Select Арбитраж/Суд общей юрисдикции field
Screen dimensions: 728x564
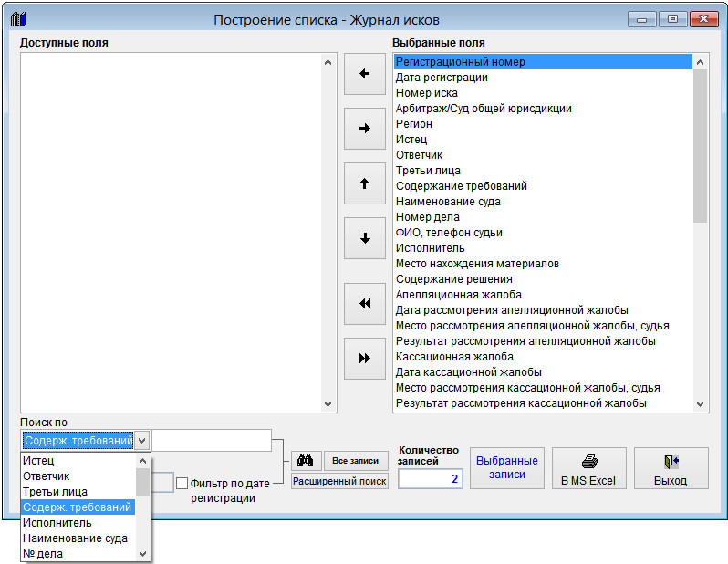[543, 109]
